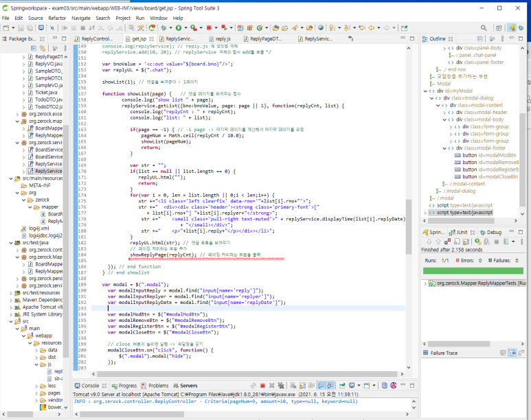Switch to ReplyPageDT... editor tab

[263, 38]
